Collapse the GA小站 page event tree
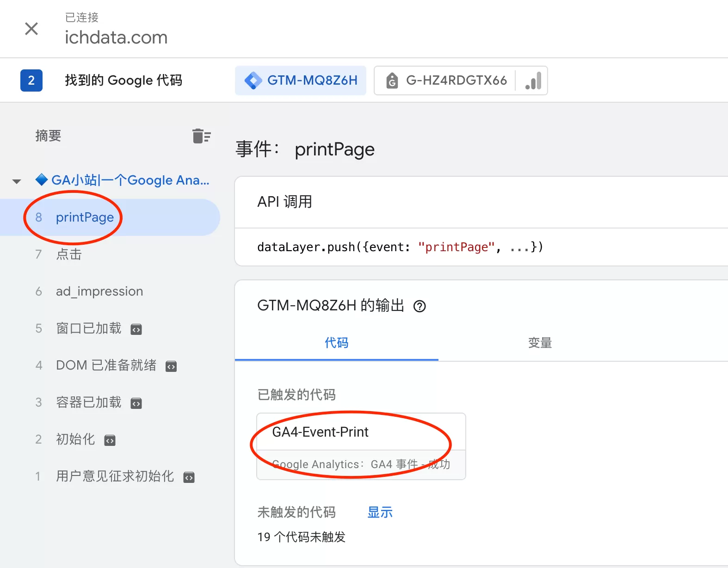 point(17,181)
